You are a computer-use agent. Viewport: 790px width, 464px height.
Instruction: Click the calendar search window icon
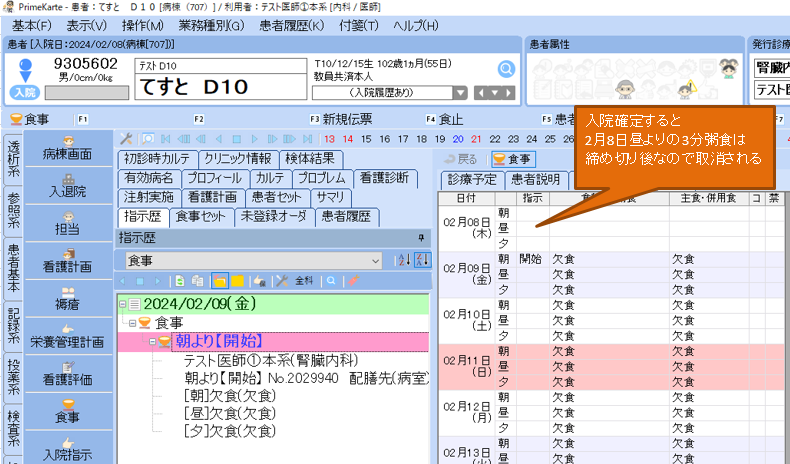[148, 139]
